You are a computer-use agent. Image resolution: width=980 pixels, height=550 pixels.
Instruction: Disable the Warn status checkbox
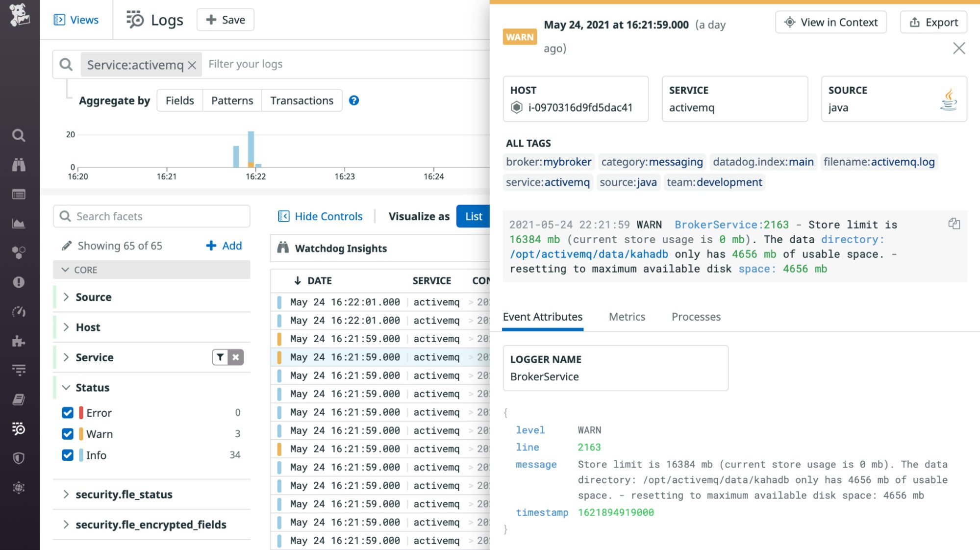click(67, 433)
